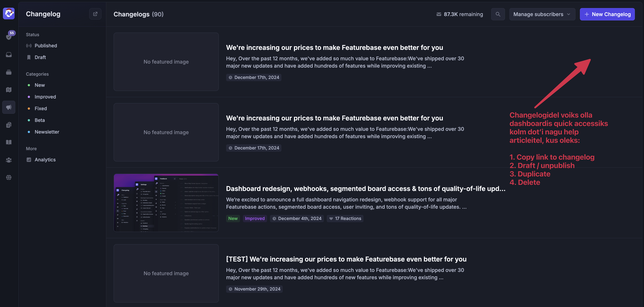Open the Dashboard redesign featured image thumbnail
The width and height of the screenshot is (644, 307).
pyautogui.click(x=166, y=203)
